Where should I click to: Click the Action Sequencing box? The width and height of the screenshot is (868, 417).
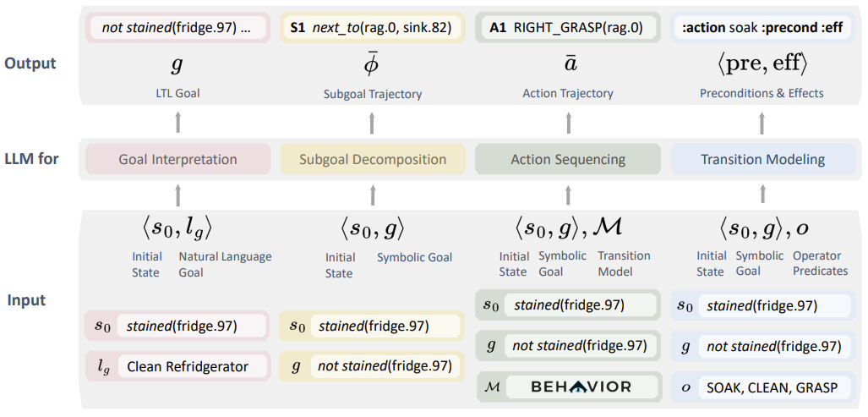pos(568,159)
